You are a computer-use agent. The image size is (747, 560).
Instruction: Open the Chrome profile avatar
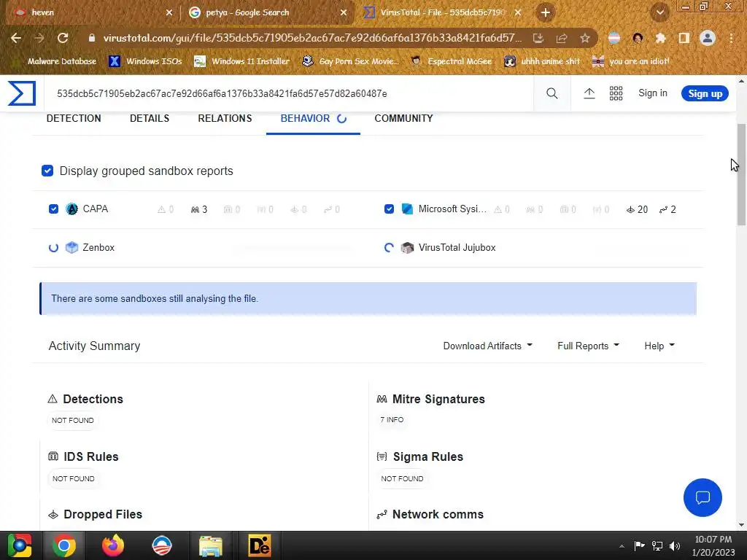(x=708, y=38)
